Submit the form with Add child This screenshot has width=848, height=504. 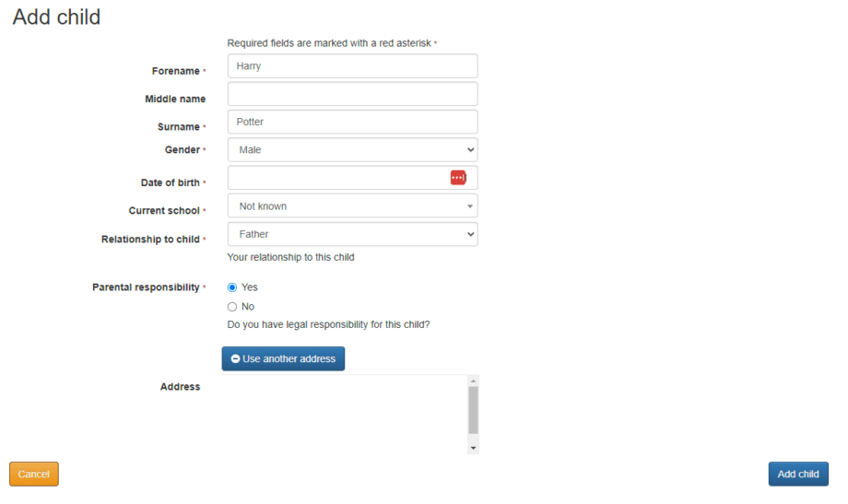[x=797, y=474]
